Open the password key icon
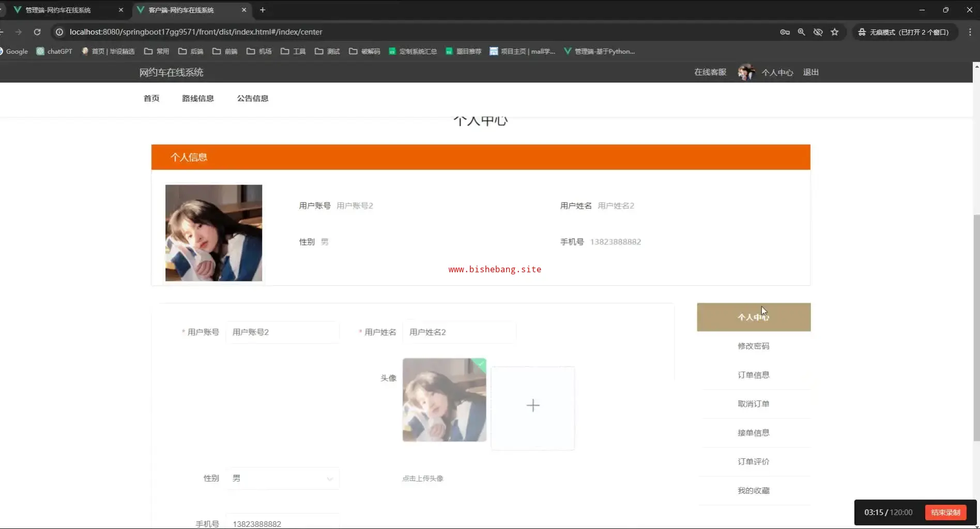 click(785, 32)
